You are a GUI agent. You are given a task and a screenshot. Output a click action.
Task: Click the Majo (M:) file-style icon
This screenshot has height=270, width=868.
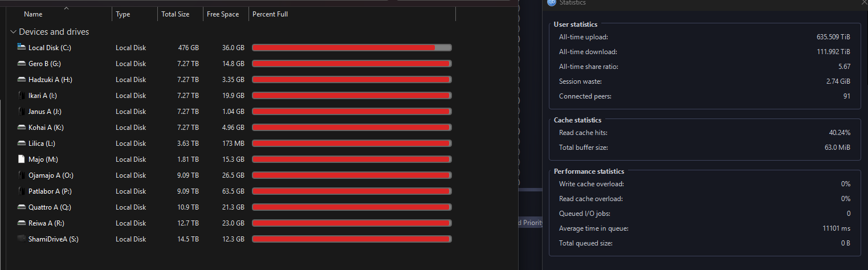(22, 159)
